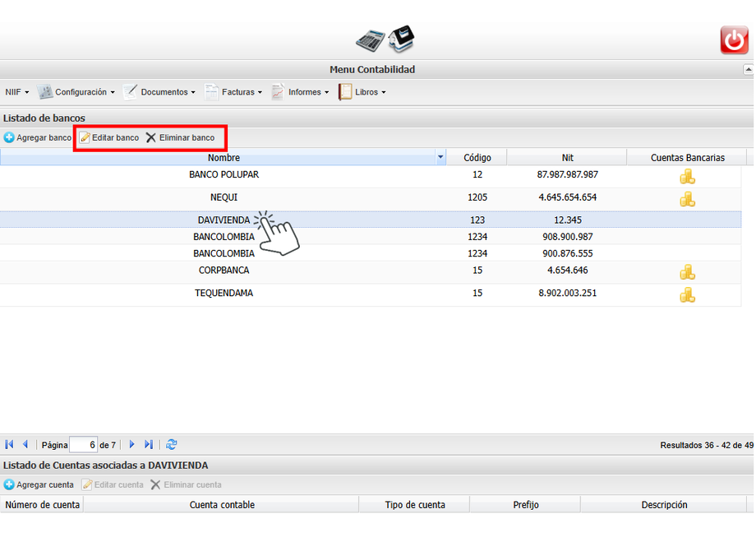Viewport: 756px width, 537px height.
Task: Open the Libros menu
Action: click(362, 92)
